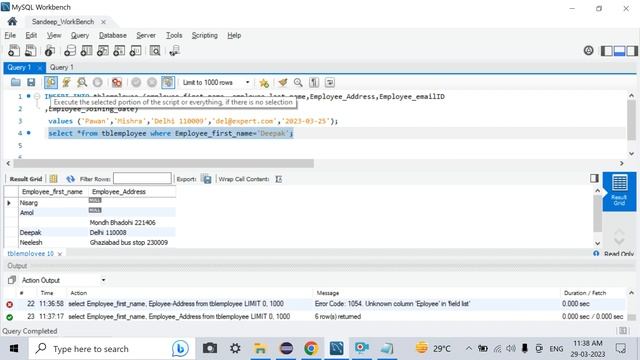Viewport: 640px width, 360px height.
Task: Close the active Query 1 tab
Action: point(40,68)
